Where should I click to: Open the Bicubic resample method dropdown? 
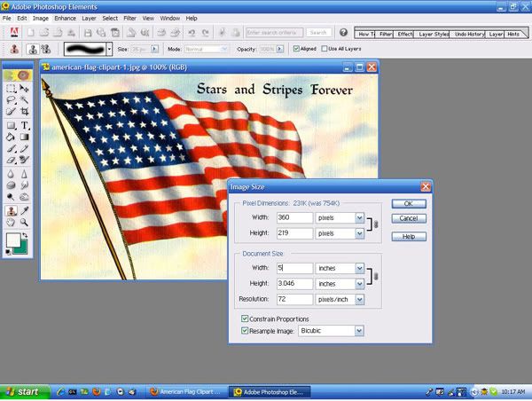tap(359, 331)
